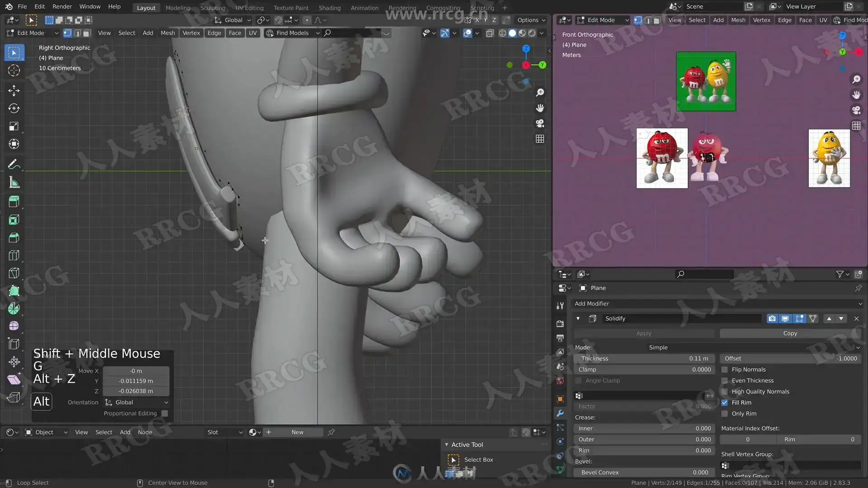
Task: Toggle camera view in viewport
Action: pos(540,123)
